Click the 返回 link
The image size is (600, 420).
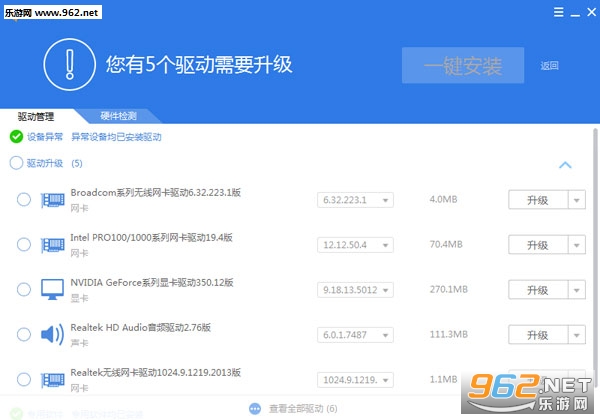pos(549,66)
